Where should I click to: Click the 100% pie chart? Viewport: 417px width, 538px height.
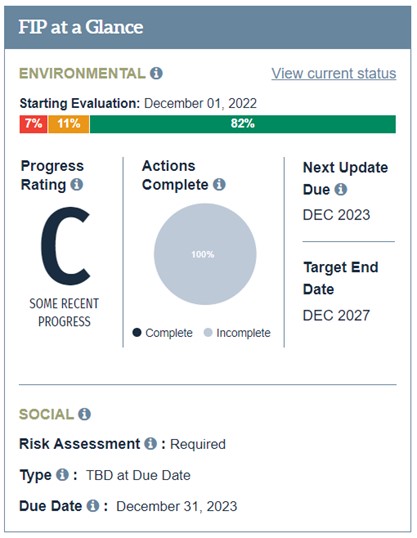(x=205, y=254)
